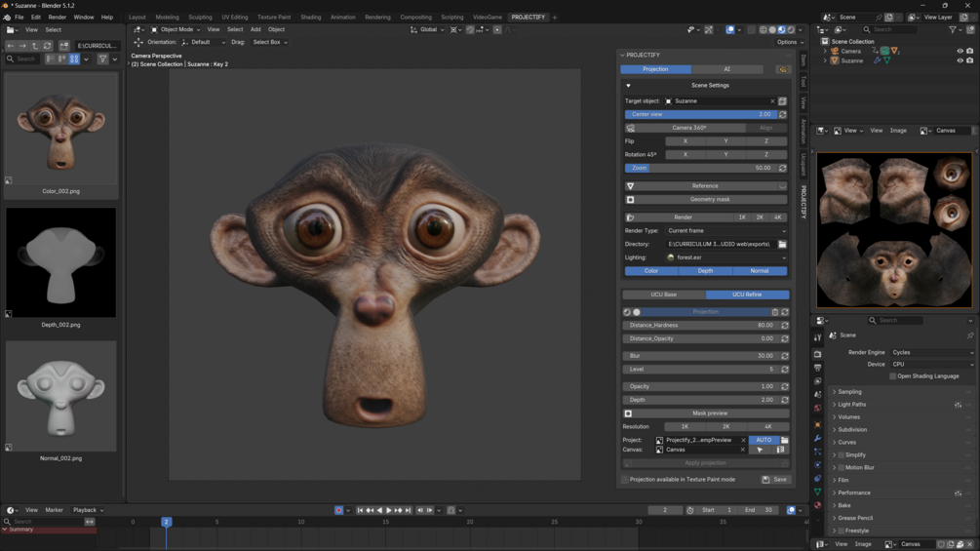Toggle the Depth render pass

705,271
